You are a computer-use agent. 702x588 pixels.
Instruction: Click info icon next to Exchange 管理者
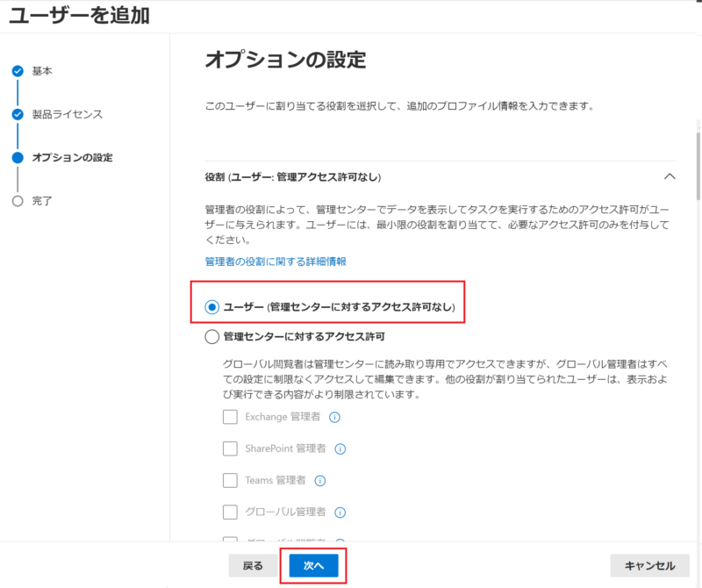[x=334, y=417]
